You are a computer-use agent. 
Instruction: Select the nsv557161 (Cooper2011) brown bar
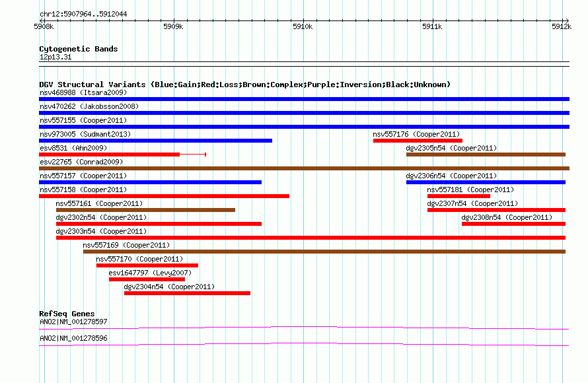[x=145, y=210]
